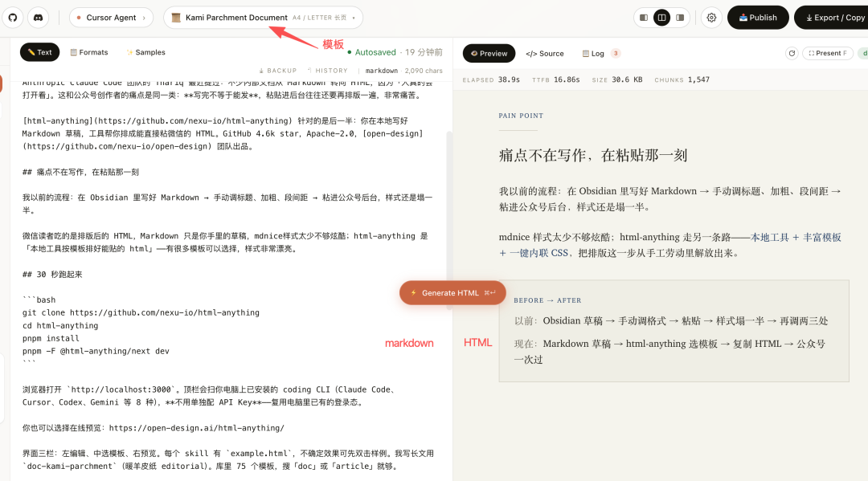Click the orange dot in Cursor Agent pill
Screen dimensions: 868x481
click(x=79, y=18)
